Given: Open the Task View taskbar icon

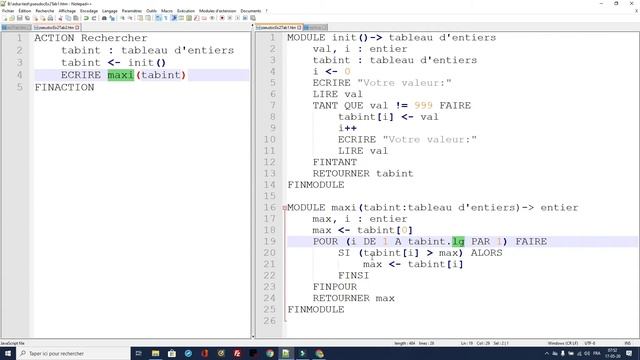Looking at the screenshot, I should tap(138, 353).
